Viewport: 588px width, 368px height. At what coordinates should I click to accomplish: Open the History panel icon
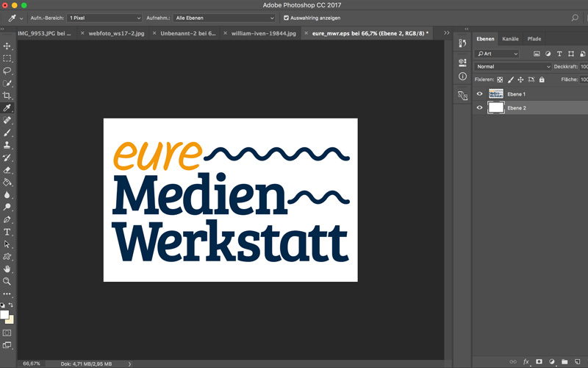462,43
